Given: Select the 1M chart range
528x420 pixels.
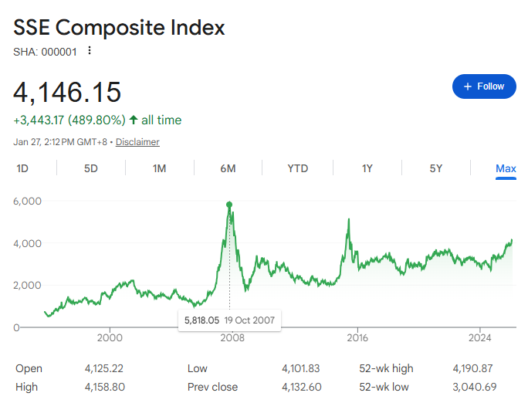Looking at the screenshot, I should [x=159, y=168].
